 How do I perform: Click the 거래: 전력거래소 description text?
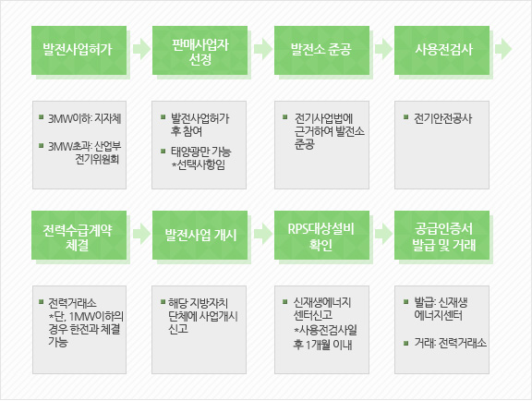click(x=450, y=343)
